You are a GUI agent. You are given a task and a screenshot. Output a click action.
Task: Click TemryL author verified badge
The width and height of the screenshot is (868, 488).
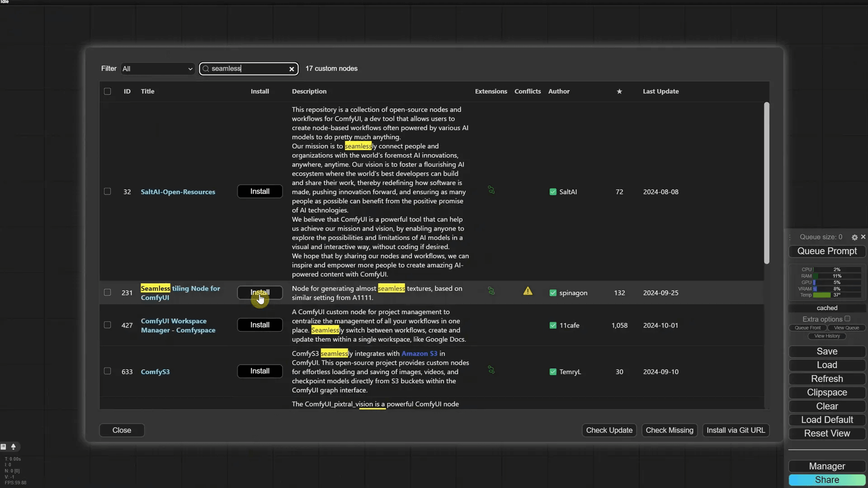(553, 372)
